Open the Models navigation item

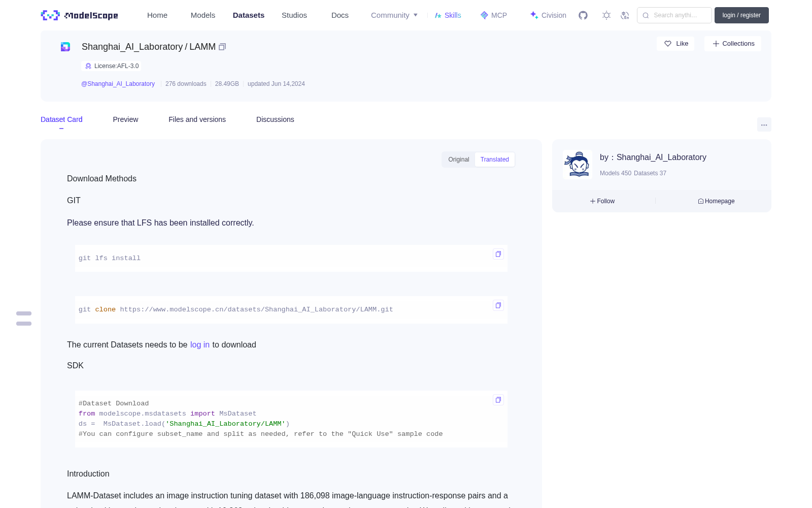click(203, 15)
